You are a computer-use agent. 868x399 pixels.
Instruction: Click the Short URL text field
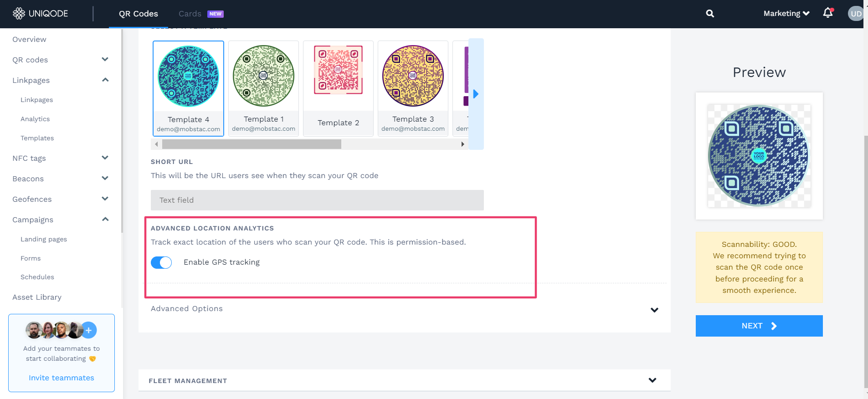(x=317, y=200)
